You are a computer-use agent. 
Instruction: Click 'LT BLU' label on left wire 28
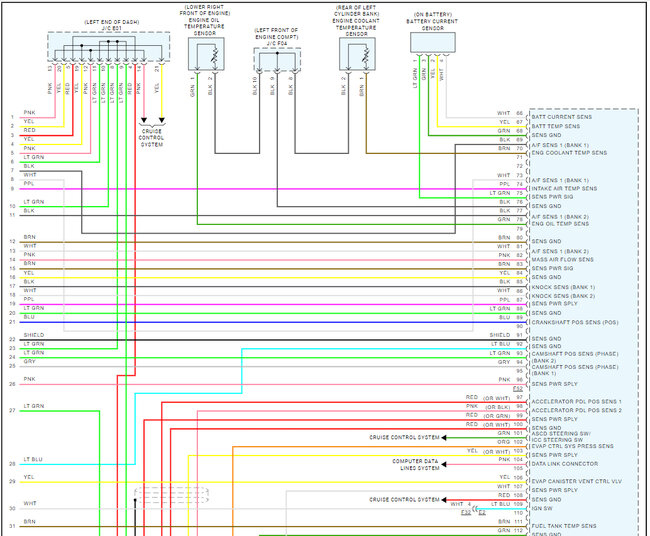click(33, 459)
